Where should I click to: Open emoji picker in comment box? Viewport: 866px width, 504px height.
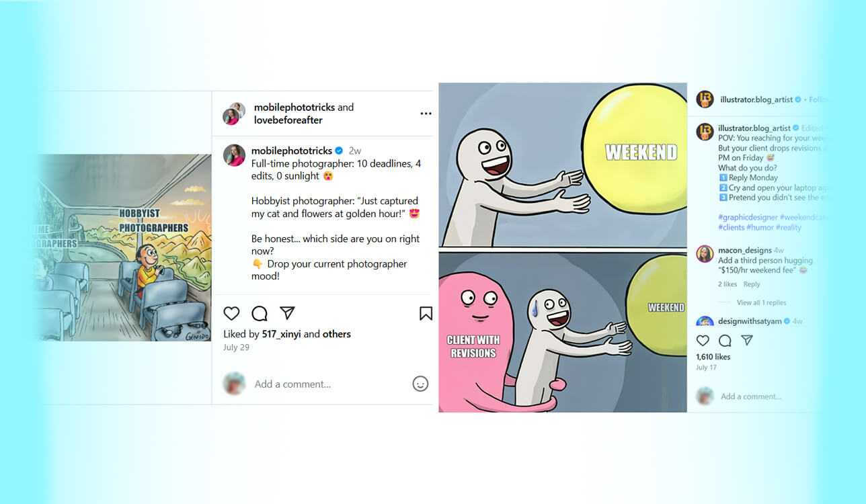420,384
